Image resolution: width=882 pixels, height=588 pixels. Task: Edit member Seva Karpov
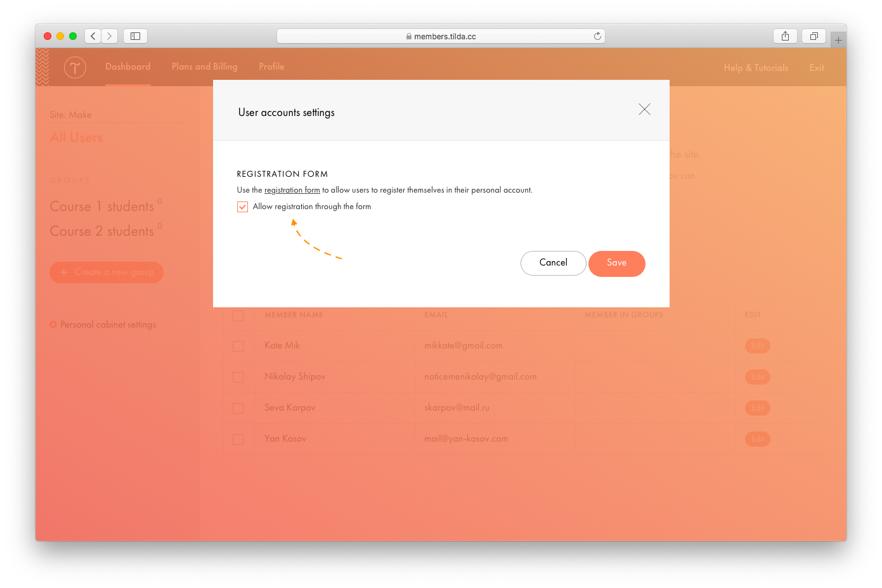(x=758, y=408)
